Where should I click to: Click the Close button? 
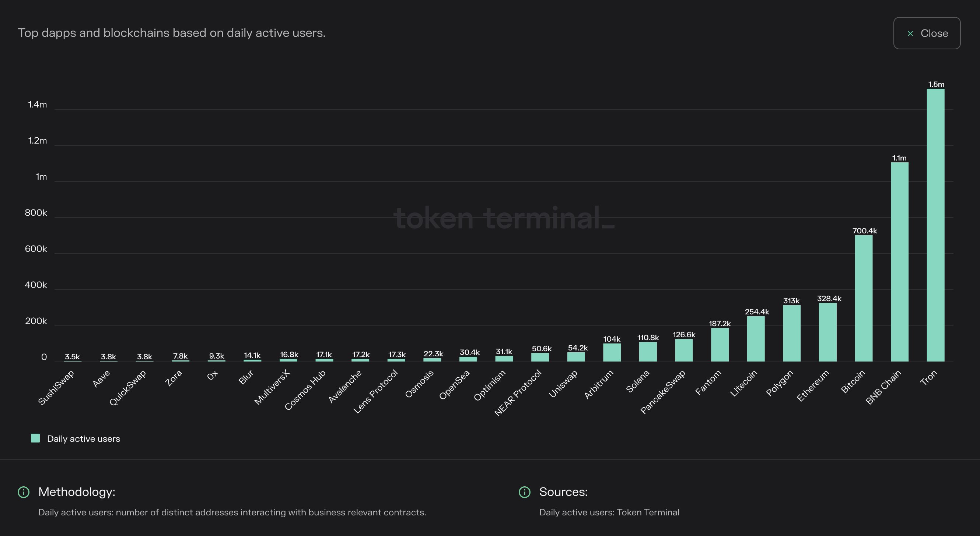coord(927,33)
